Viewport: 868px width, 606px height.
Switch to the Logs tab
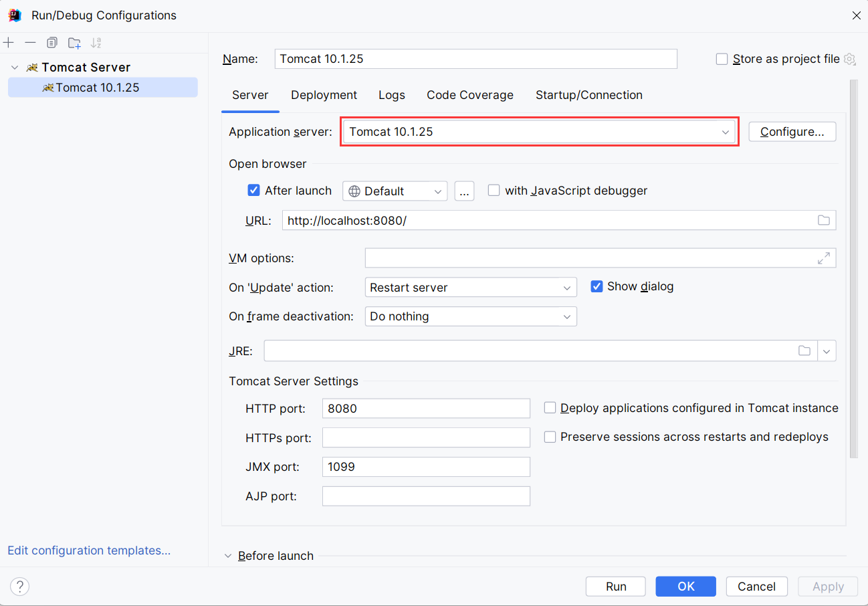coord(392,95)
